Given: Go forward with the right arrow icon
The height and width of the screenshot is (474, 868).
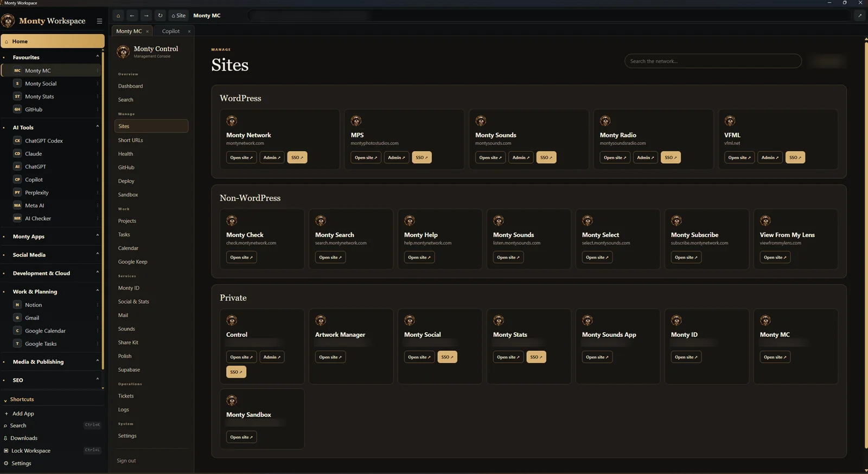Looking at the screenshot, I should (146, 16).
